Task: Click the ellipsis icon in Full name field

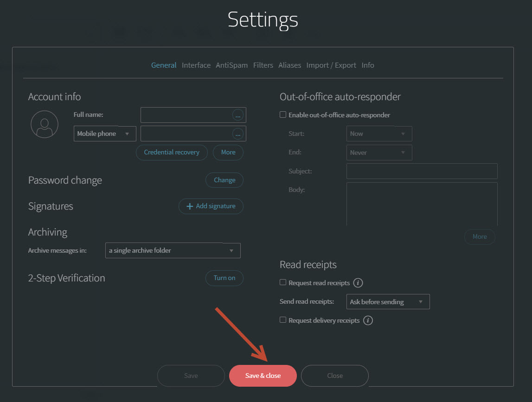Action: [x=238, y=115]
